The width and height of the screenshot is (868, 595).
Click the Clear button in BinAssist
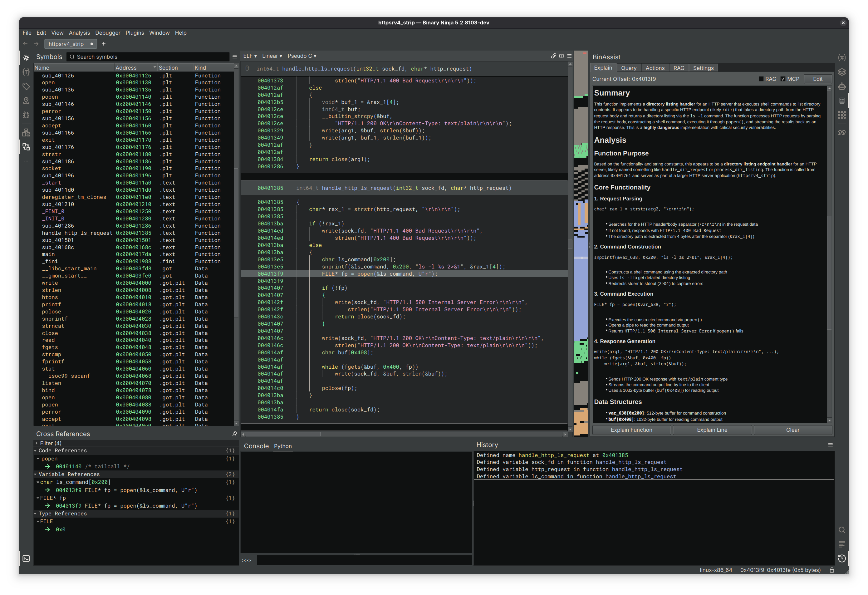(x=793, y=430)
